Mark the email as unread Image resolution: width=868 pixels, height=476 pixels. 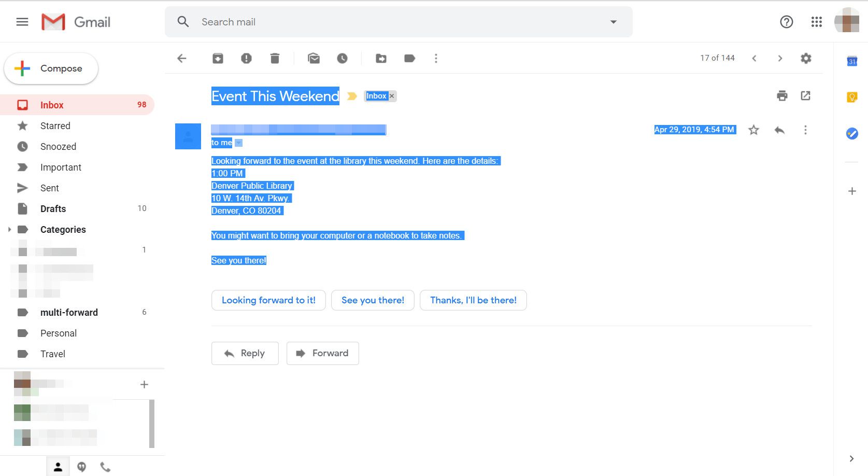pos(314,58)
